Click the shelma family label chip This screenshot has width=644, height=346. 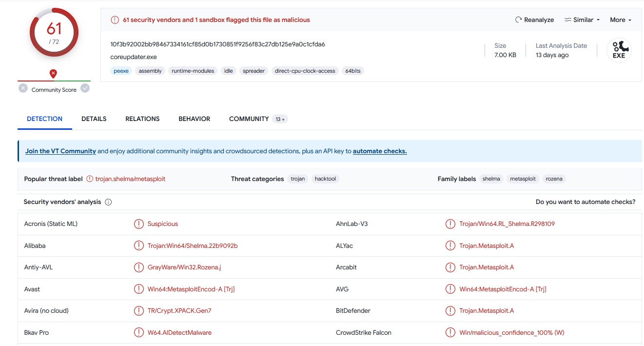click(491, 179)
